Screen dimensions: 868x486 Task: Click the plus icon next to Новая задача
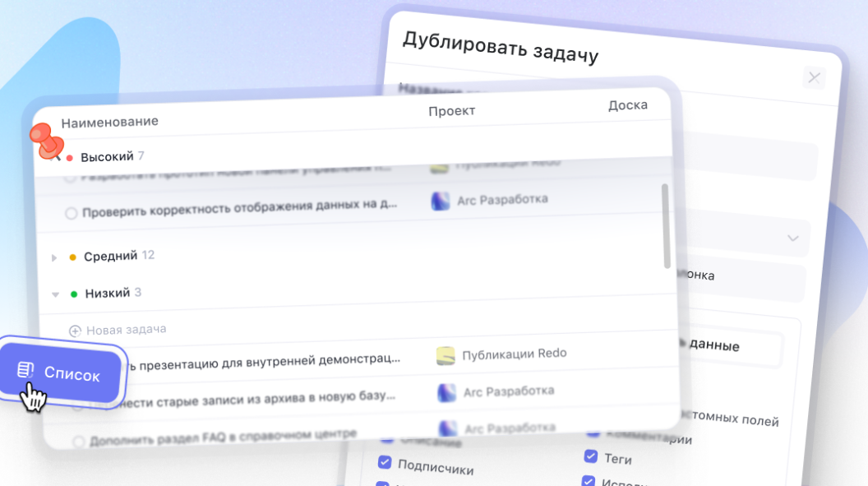tap(74, 330)
